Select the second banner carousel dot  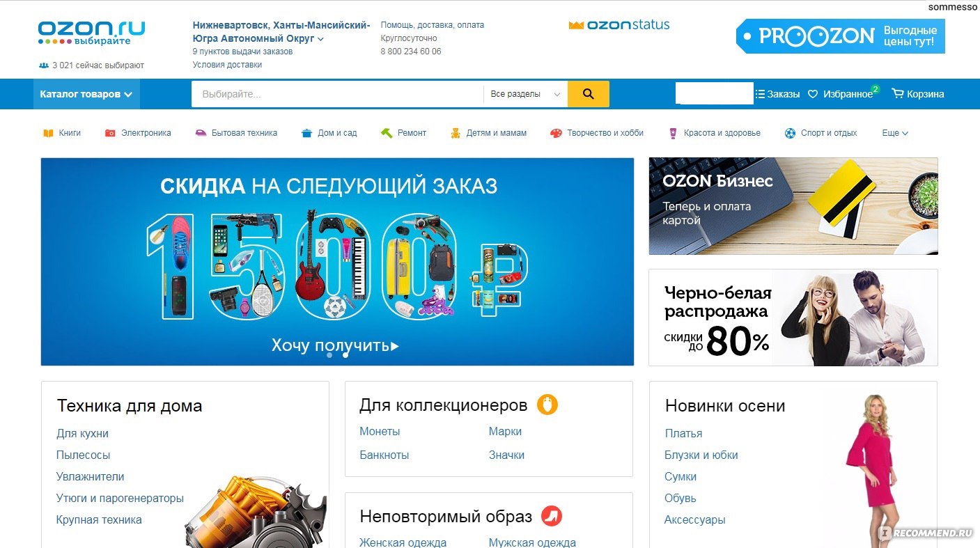pos(345,355)
